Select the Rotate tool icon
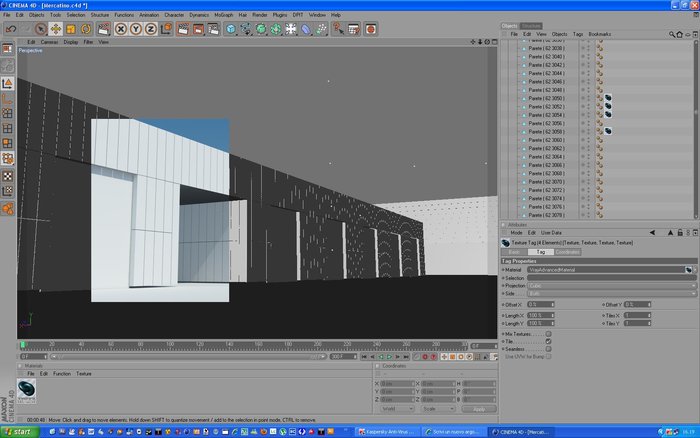 (x=86, y=29)
